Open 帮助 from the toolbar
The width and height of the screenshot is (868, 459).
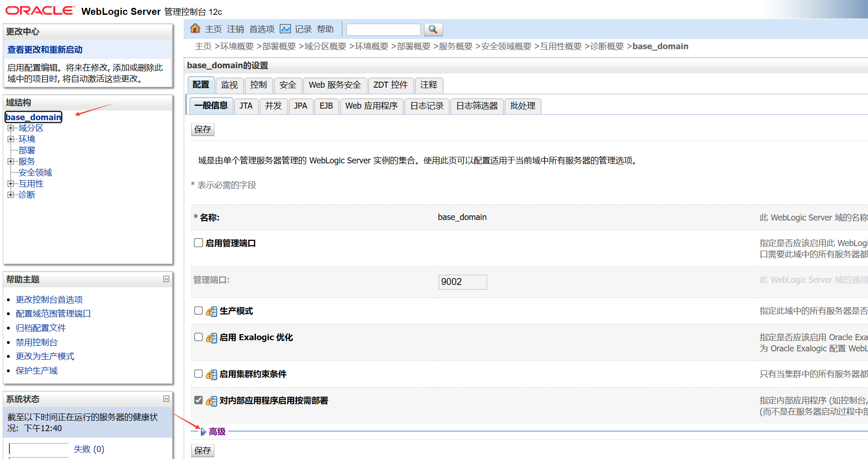click(x=325, y=29)
